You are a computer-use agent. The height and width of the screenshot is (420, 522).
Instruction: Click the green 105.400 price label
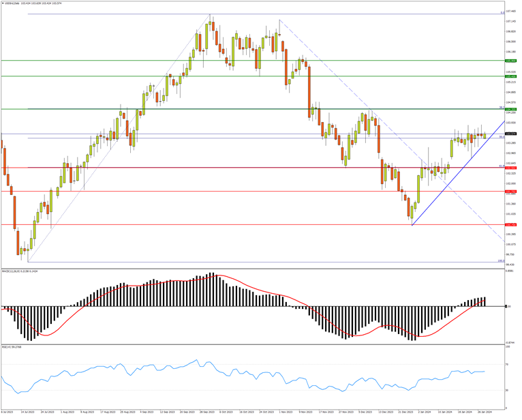[510, 76]
